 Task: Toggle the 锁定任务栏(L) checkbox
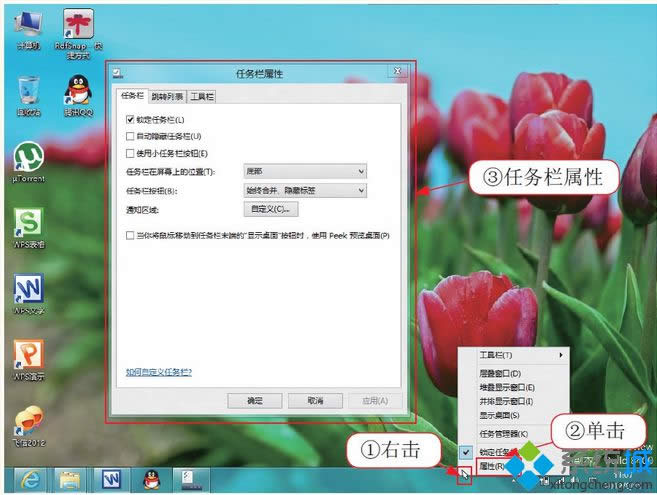point(130,120)
